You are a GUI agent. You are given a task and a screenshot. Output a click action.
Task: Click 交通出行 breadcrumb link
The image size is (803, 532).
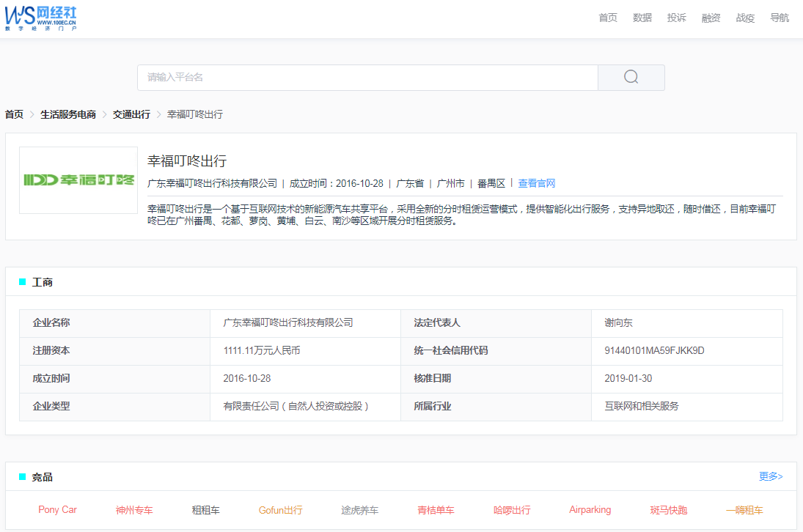pyautogui.click(x=131, y=114)
